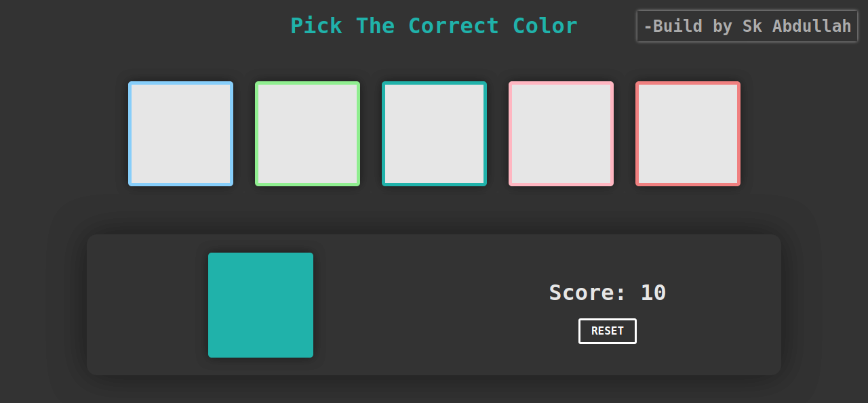Click the score number 10

click(x=653, y=293)
